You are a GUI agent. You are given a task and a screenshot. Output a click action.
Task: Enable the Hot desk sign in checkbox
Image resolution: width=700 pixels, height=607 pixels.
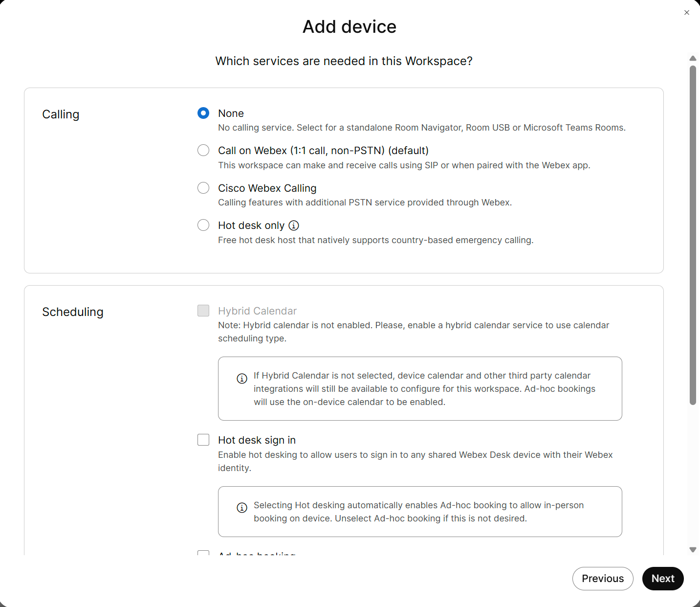pos(203,440)
